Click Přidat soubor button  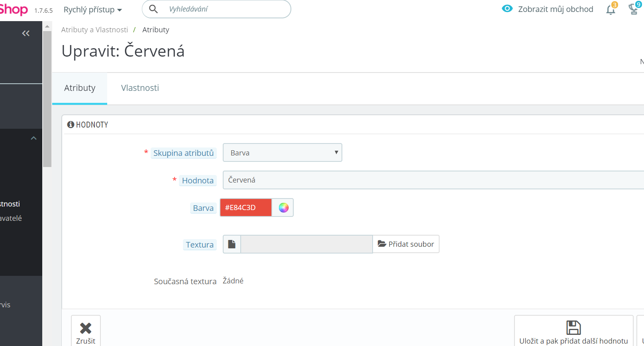tap(406, 244)
